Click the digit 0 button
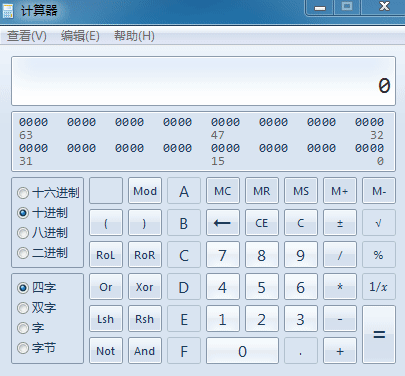The height and width of the screenshot is (376, 405). point(242,351)
